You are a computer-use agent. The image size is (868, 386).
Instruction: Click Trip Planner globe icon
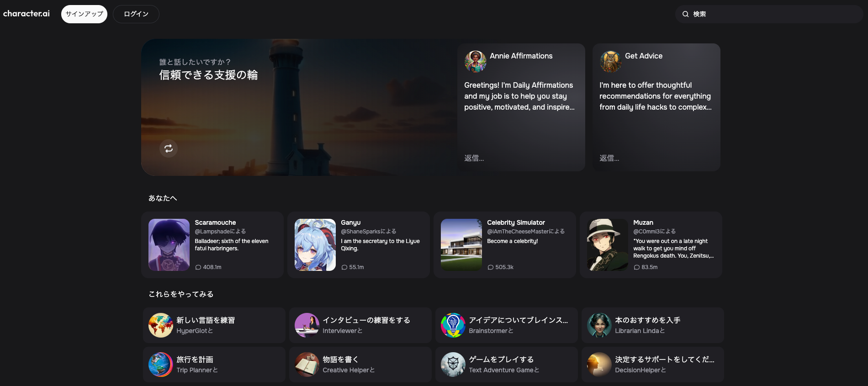coord(161,365)
